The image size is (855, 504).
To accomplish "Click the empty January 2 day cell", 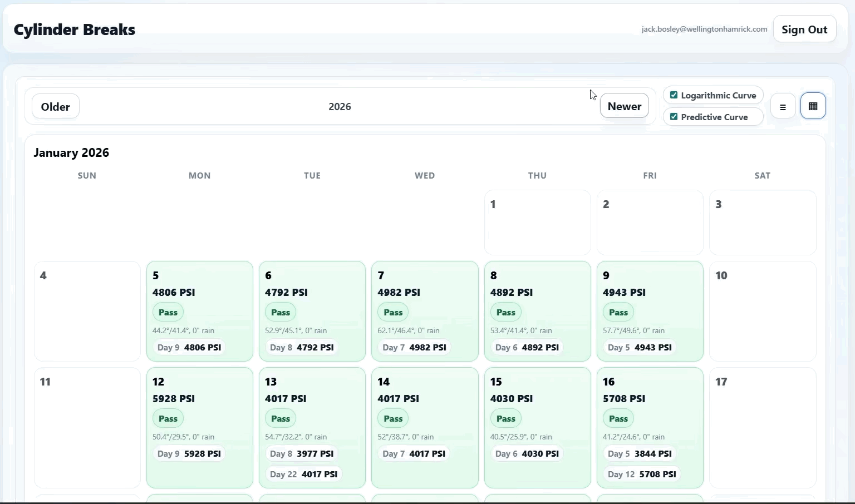I will 650,223.
